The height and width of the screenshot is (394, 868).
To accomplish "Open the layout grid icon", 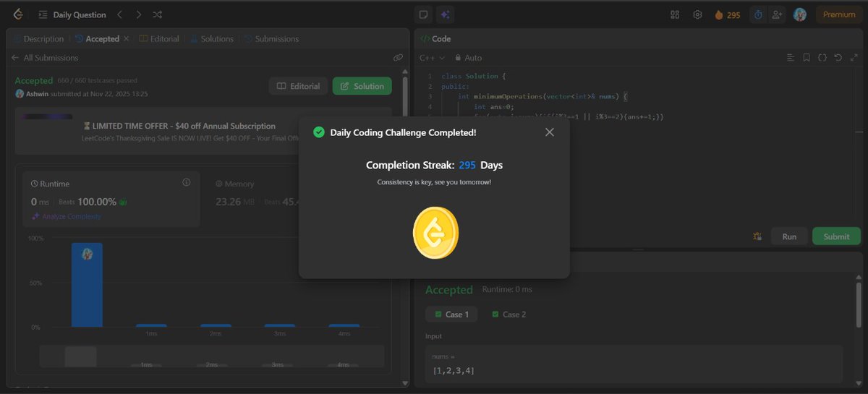I will click(675, 14).
